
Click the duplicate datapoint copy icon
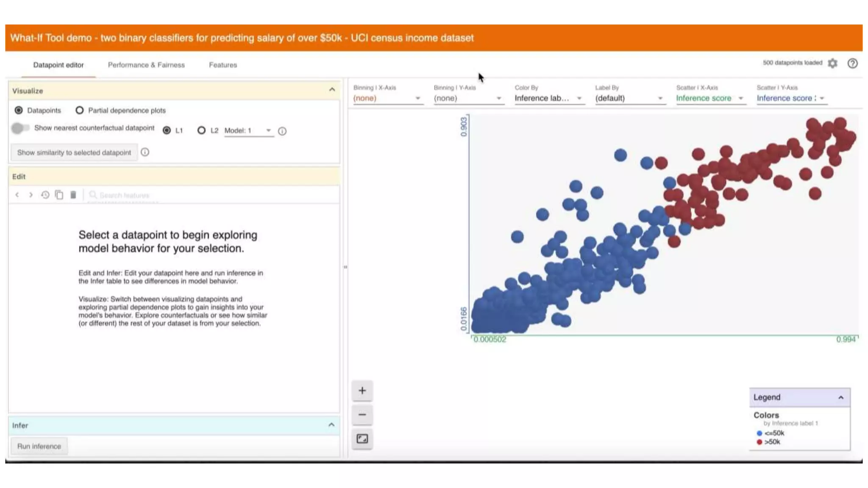click(59, 195)
